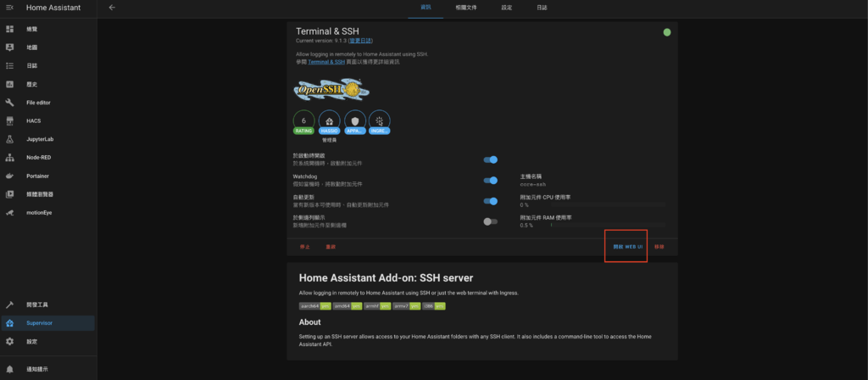The image size is (868, 380).
Task: Click the Uninstall (移除) button
Action: (x=659, y=247)
